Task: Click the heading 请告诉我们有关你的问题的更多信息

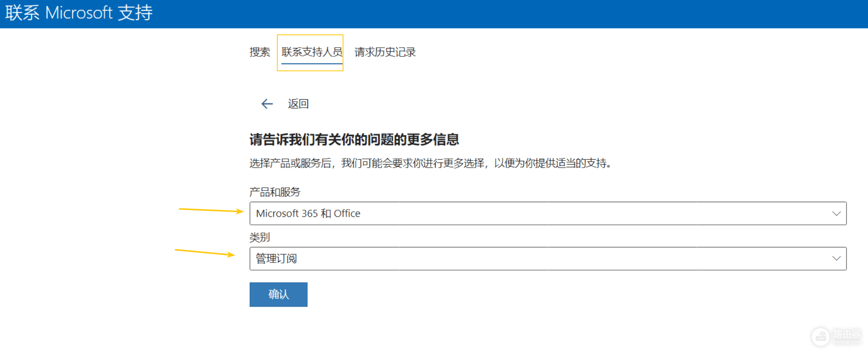Action: (354, 140)
